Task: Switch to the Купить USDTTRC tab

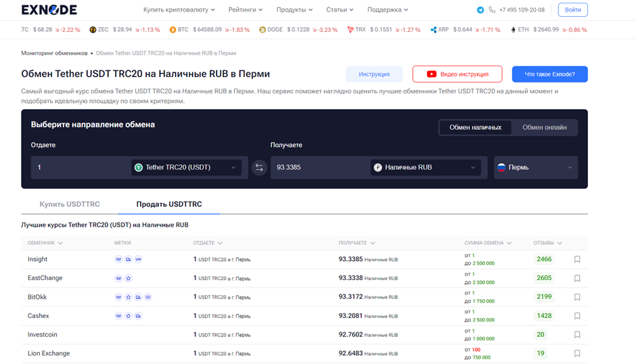Action: (70, 204)
